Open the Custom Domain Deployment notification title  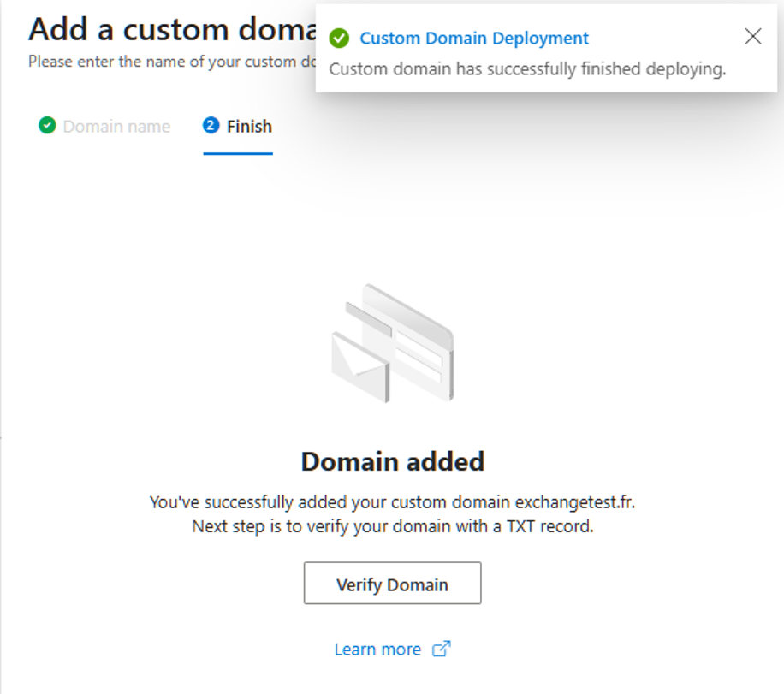[x=474, y=38]
